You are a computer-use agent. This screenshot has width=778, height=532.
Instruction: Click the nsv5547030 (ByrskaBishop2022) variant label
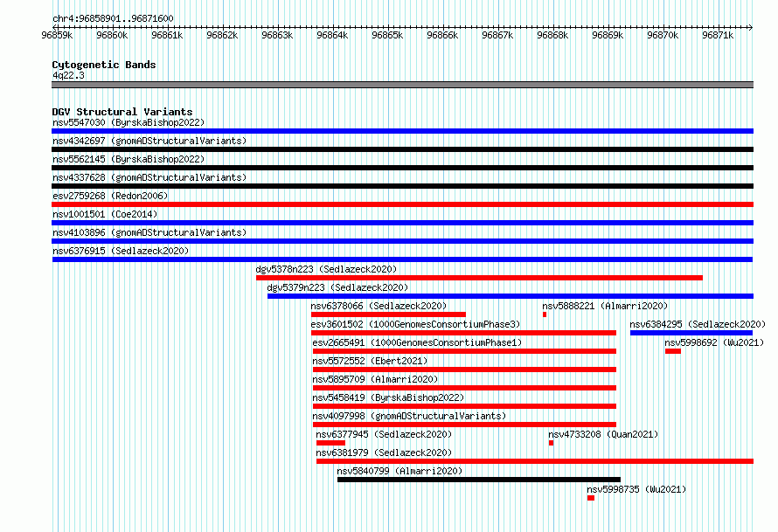[129, 122]
